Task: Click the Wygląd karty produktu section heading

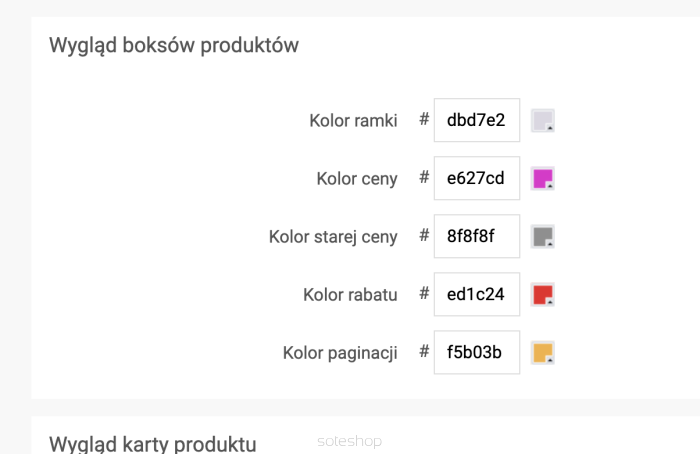Action: (153, 444)
